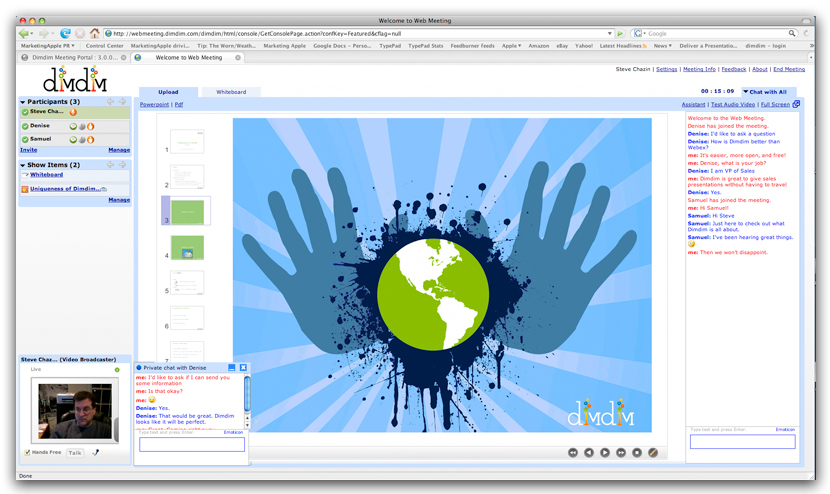Collapse the Participants panel
This screenshot has height=494, width=830.
(23, 102)
